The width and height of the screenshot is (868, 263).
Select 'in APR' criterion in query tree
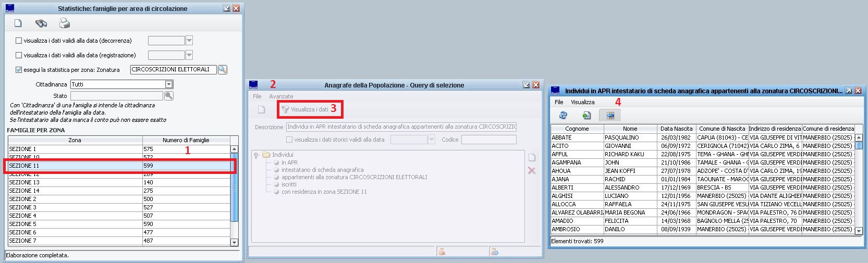tap(289, 162)
